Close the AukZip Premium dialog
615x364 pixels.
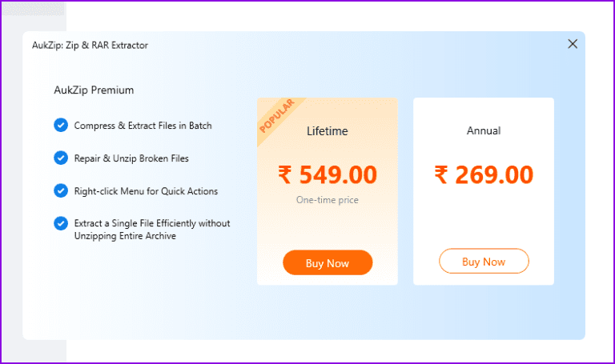[x=573, y=44]
